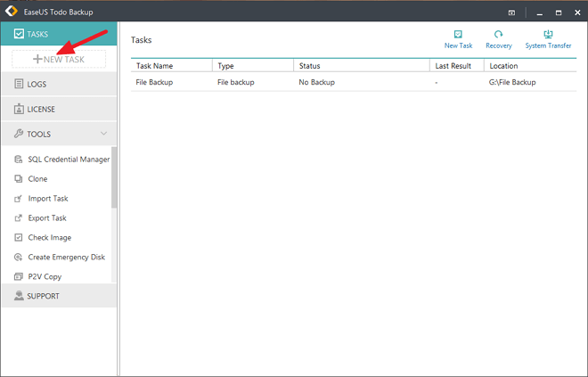The height and width of the screenshot is (377, 588).
Task: Close the EaseUS Todo Backup window
Action: (577, 12)
